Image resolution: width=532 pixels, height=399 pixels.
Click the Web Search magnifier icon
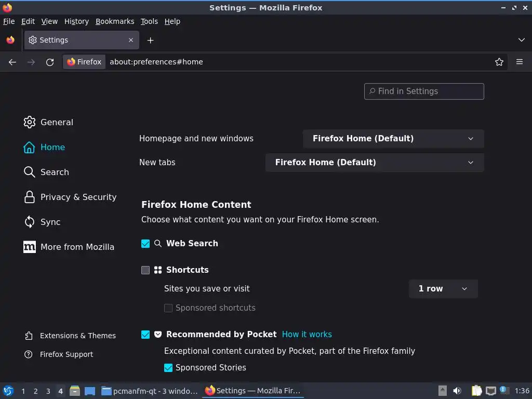tap(158, 243)
